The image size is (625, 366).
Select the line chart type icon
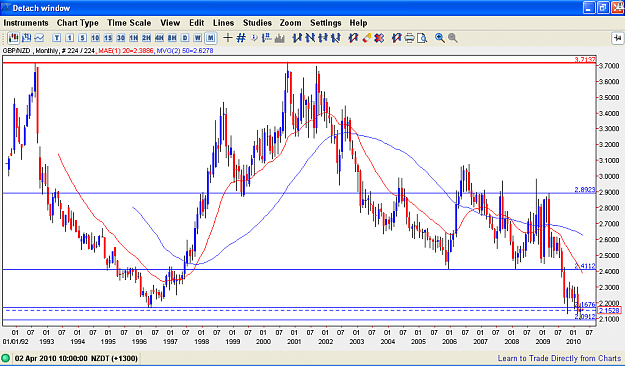click(39, 38)
